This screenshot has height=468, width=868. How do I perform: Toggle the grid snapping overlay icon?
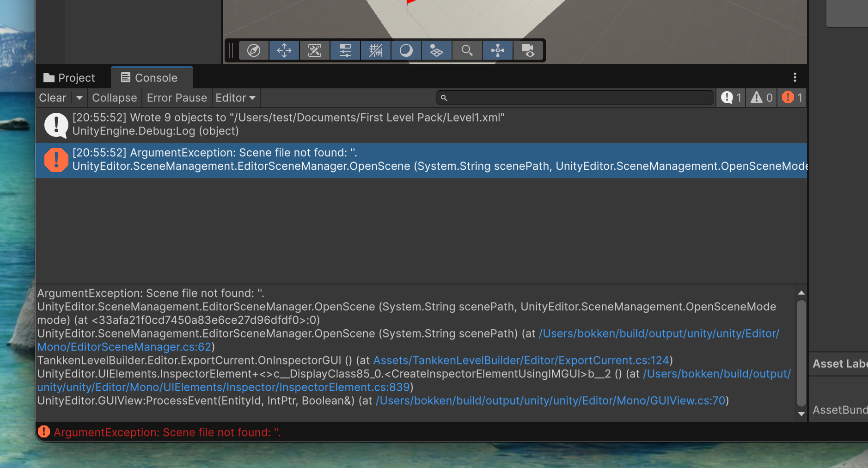(x=375, y=50)
